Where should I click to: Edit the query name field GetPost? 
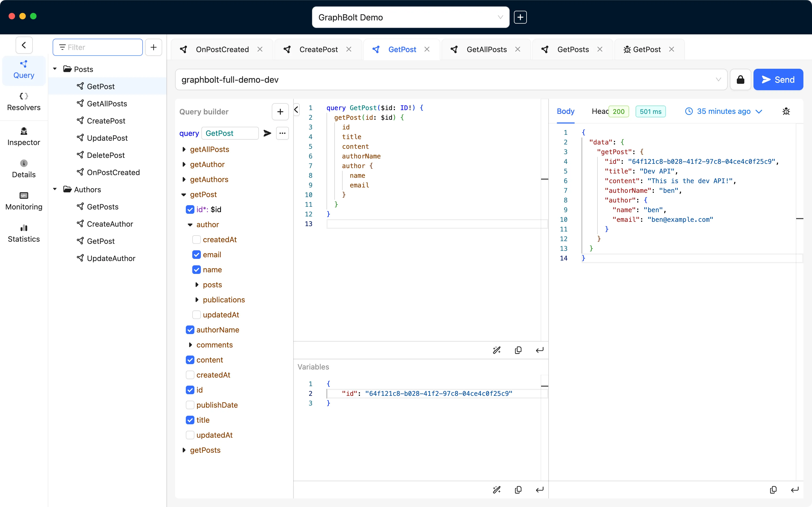(x=230, y=133)
